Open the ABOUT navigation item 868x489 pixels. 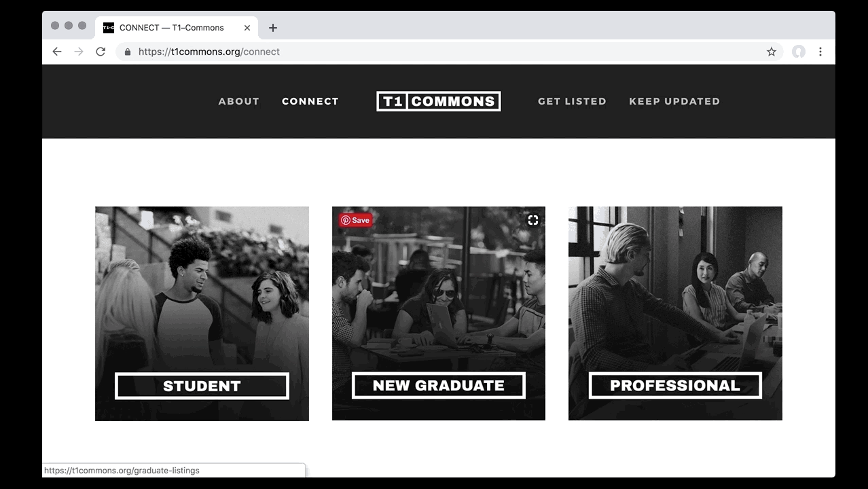(239, 101)
